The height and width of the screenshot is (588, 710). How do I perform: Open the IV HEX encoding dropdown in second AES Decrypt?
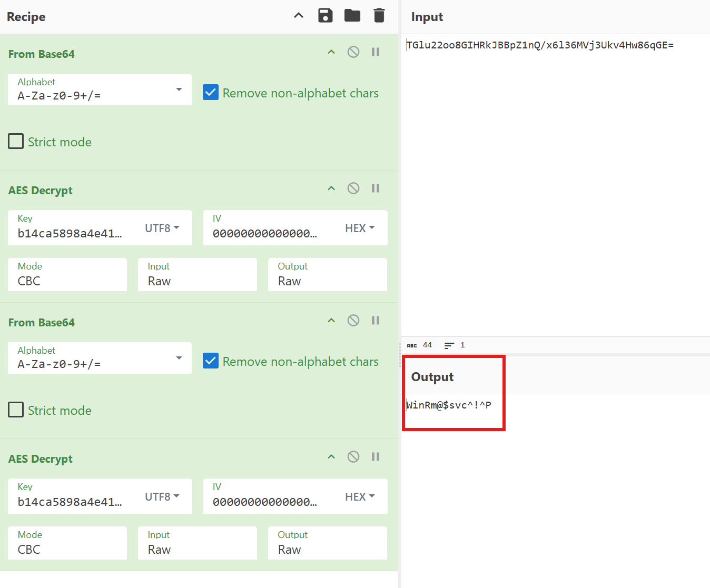361,496
